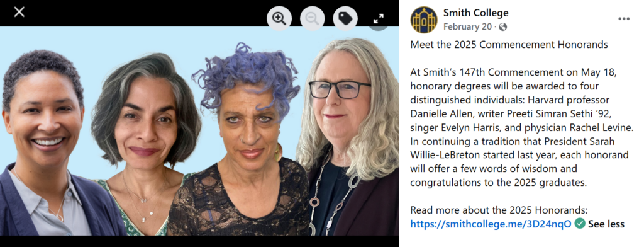644x247 pixels.
Task: Follow the smithcollege.me/3D24nqO link
Action: [491, 224]
